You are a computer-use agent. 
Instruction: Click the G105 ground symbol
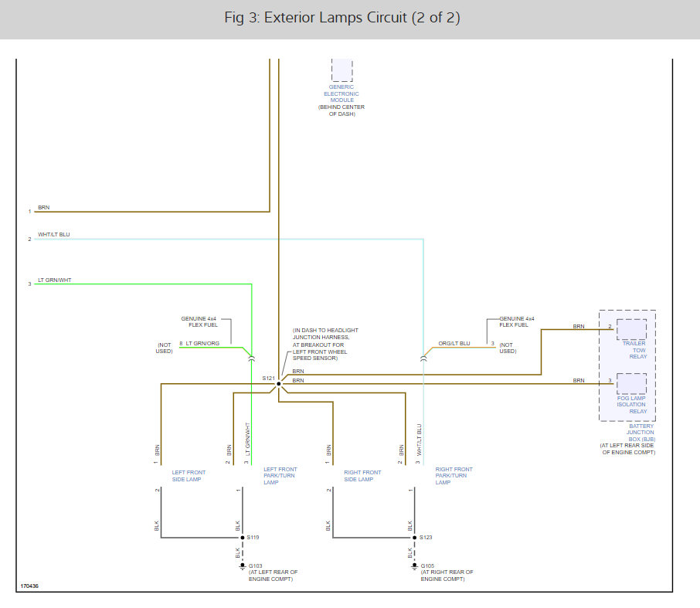[x=414, y=566]
